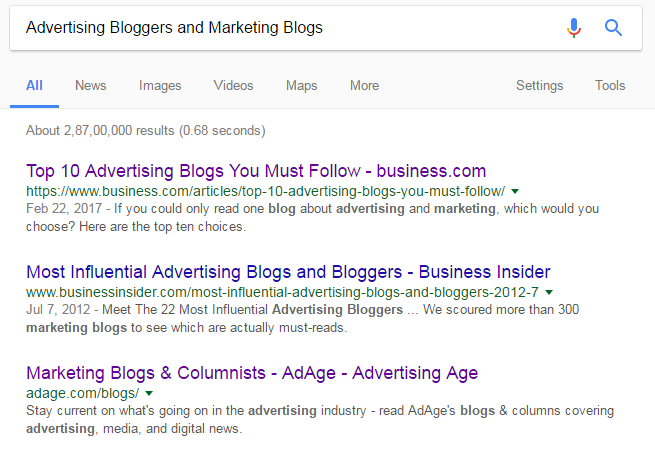Open the Maps search tab
Screen dimensions: 655x449
(302, 86)
